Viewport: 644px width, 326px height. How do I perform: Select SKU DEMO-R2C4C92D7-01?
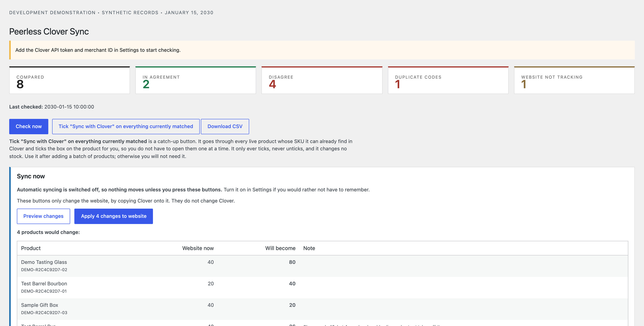44,291
